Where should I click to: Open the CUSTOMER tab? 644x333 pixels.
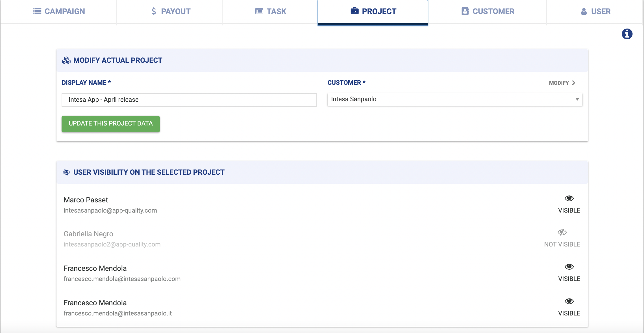(x=488, y=12)
